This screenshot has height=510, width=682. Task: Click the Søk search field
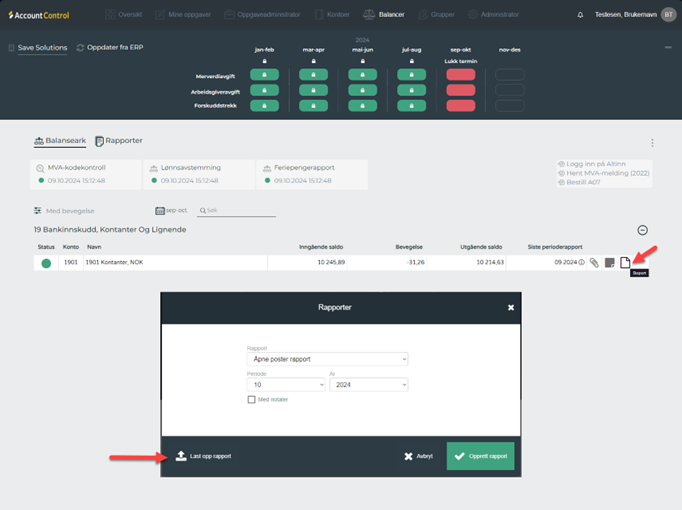[238, 211]
